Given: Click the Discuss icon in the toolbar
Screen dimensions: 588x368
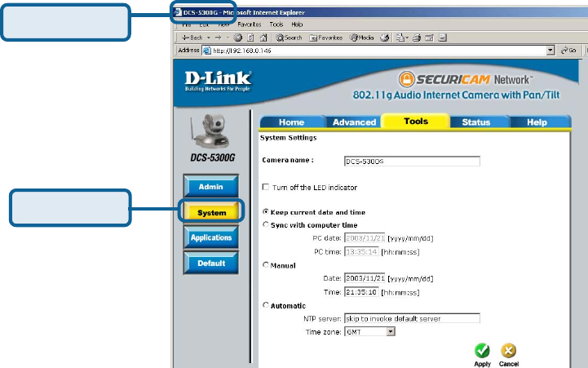Looking at the screenshot, I should point(443,38).
